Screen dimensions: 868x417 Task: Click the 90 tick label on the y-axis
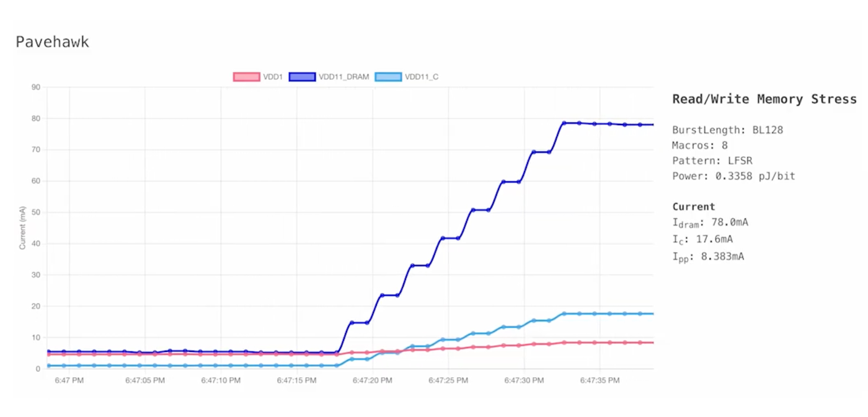pyautogui.click(x=35, y=87)
